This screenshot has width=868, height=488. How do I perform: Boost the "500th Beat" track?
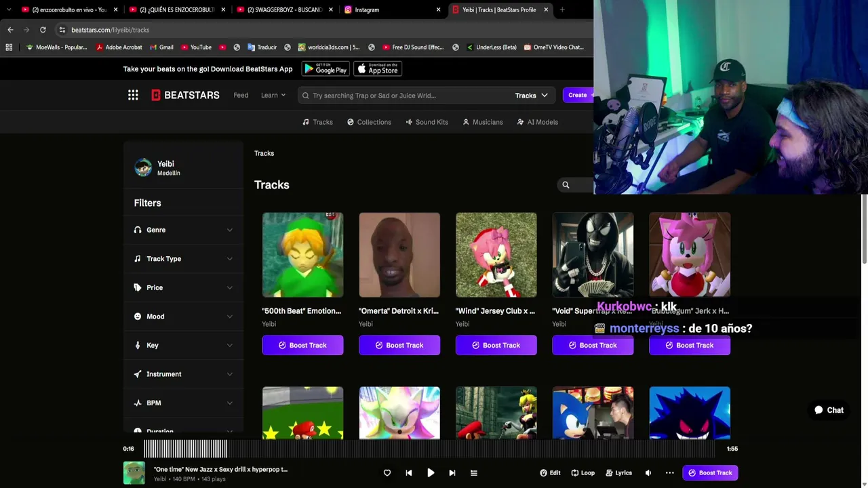click(302, 346)
